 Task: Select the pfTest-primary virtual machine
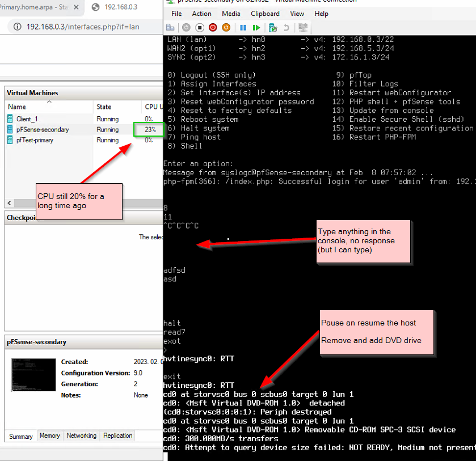35,140
